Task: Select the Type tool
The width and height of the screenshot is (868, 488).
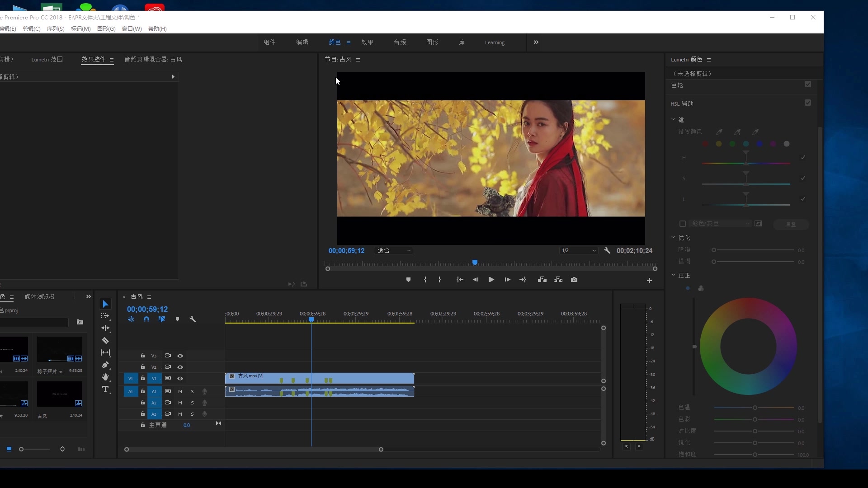Action: click(x=105, y=389)
